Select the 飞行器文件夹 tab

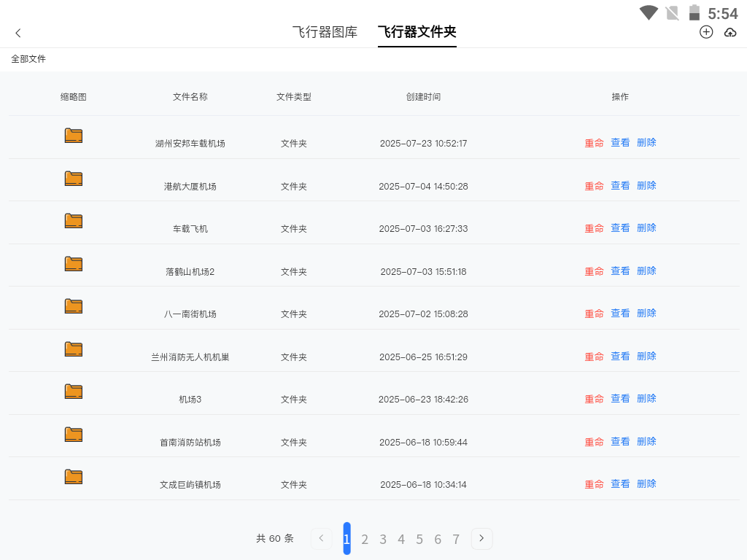pyautogui.click(x=417, y=32)
